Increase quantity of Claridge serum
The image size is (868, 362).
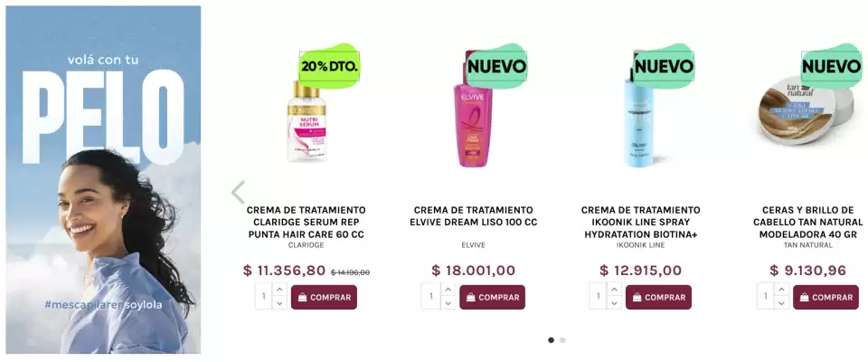pos(279,290)
